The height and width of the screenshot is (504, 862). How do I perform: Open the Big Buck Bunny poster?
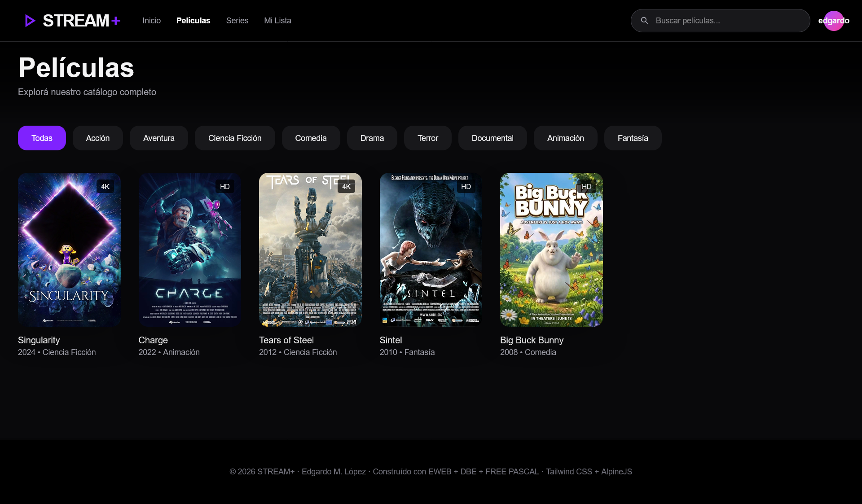pos(551,250)
